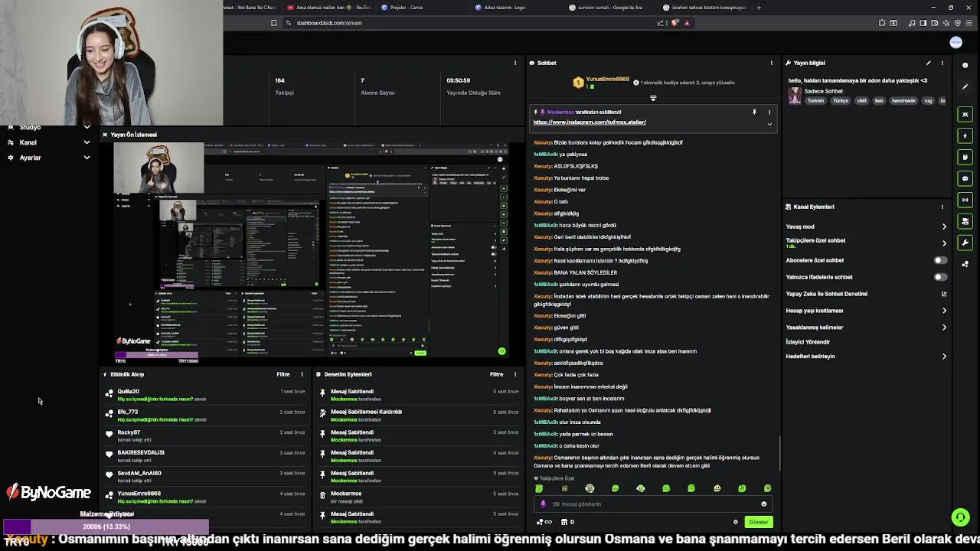
Task: Click the Gönder send button
Action: 758,522
